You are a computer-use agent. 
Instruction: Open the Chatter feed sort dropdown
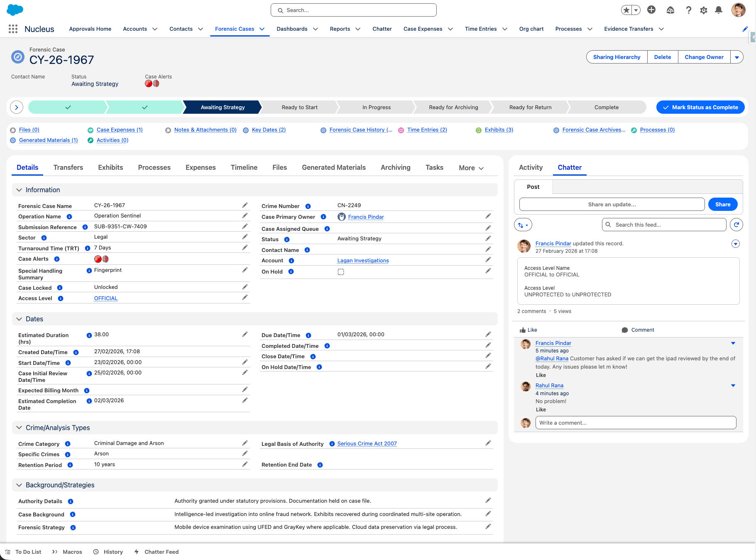point(523,225)
